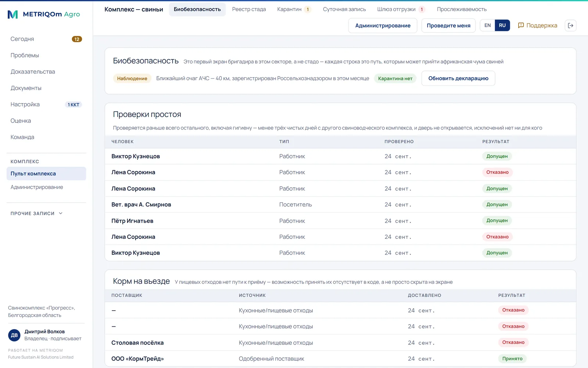Click Допущен badge in Пётр Игнатьев row

[497, 220]
